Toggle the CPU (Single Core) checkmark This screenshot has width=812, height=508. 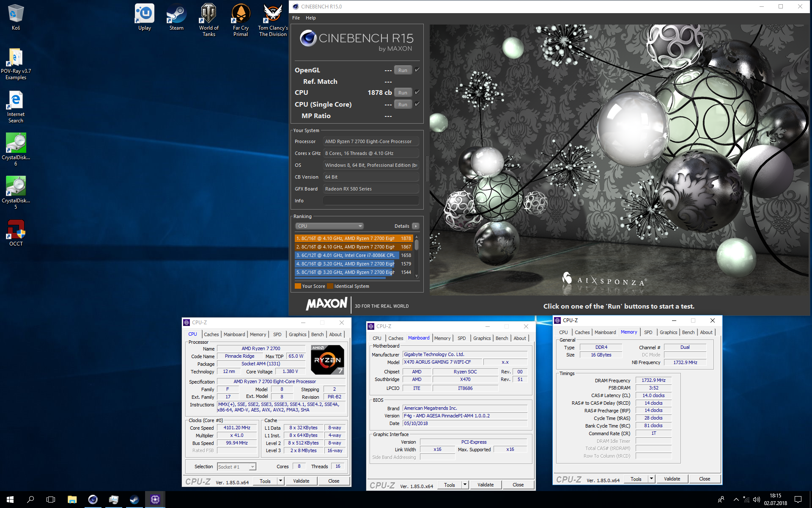(x=417, y=104)
